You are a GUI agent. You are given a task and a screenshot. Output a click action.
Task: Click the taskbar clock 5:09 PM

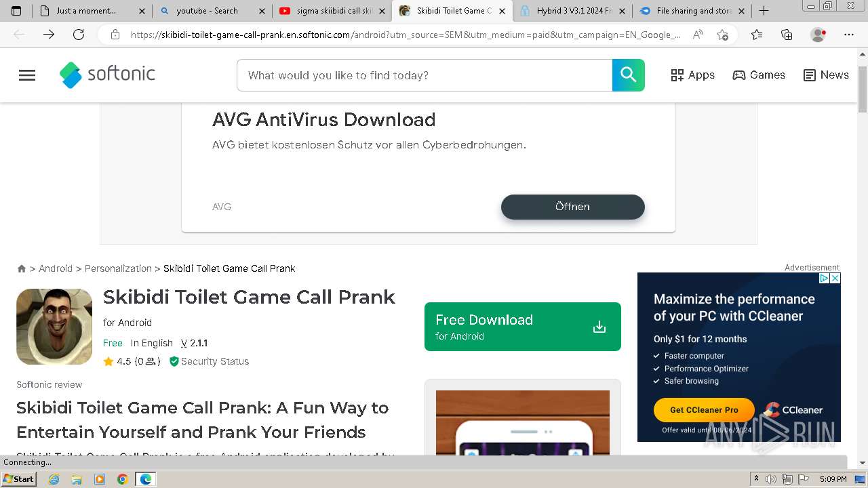coord(833,479)
